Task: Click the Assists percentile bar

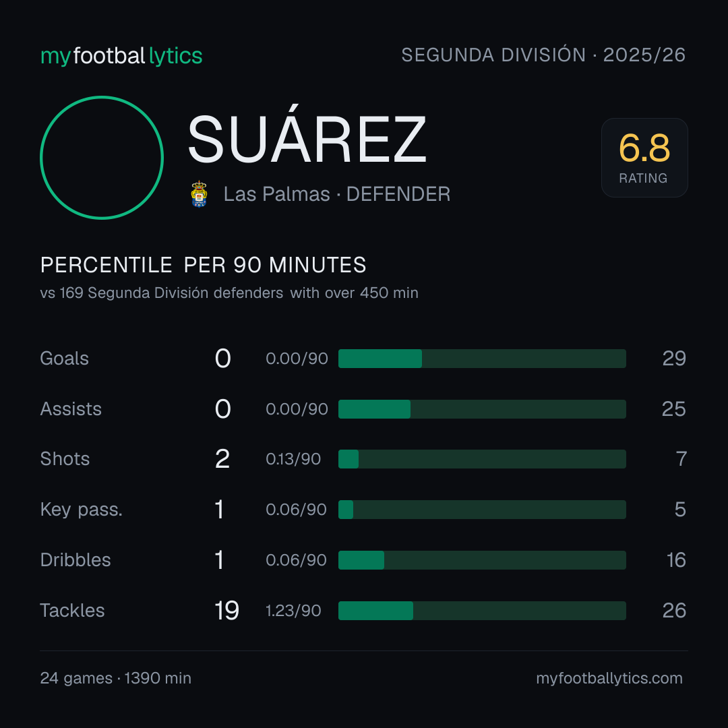Action: coord(482,409)
